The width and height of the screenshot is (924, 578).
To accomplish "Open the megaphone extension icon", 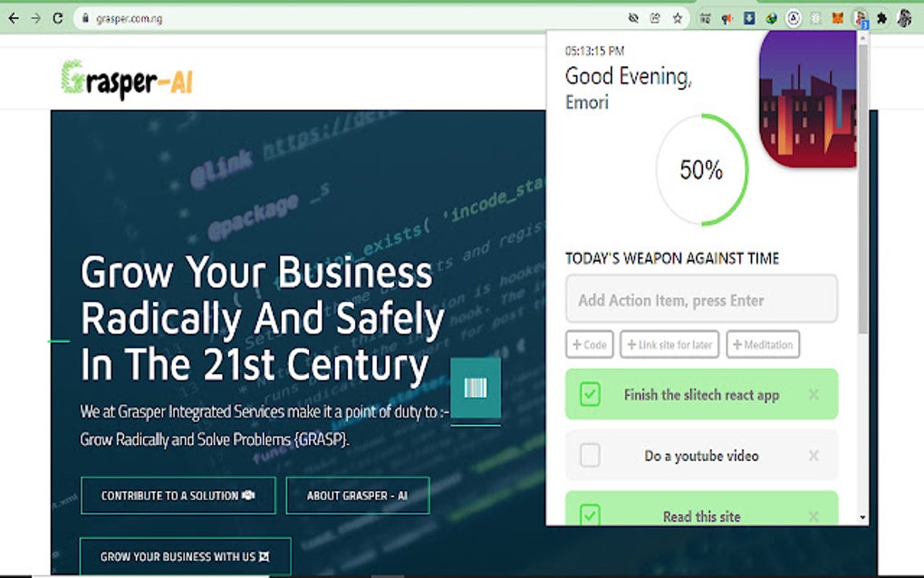I will coord(727,18).
